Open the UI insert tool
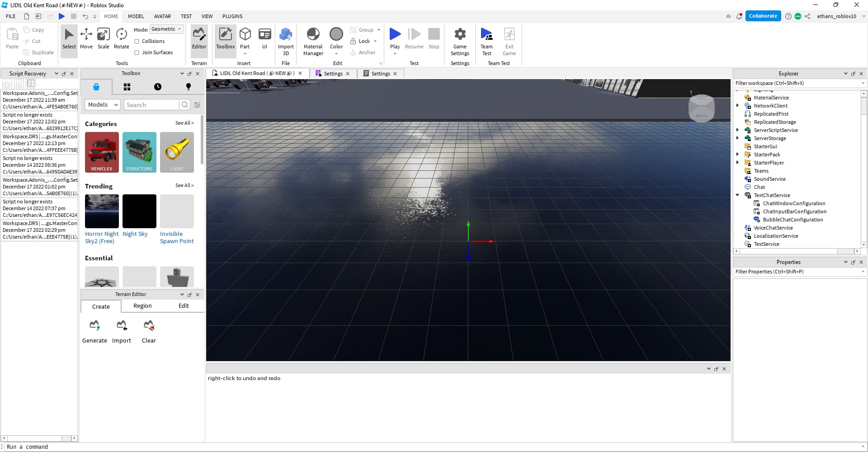The width and height of the screenshot is (868, 456). [x=265, y=39]
